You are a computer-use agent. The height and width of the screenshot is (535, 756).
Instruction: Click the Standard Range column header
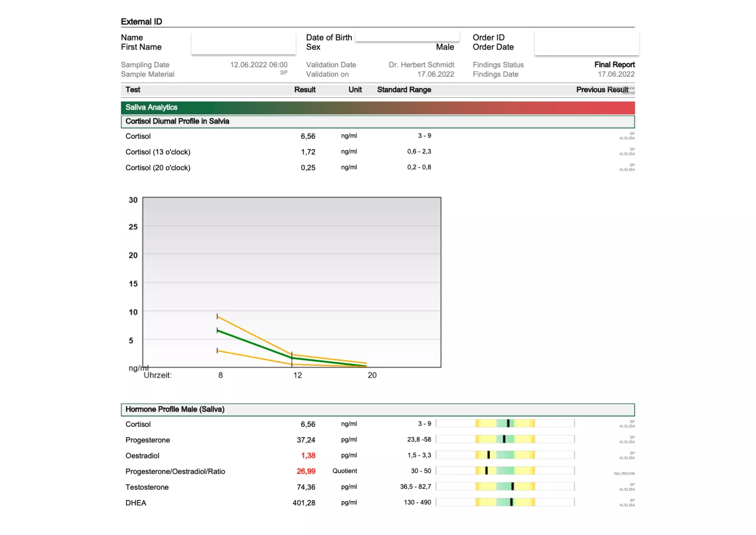[x=404, y=90]
